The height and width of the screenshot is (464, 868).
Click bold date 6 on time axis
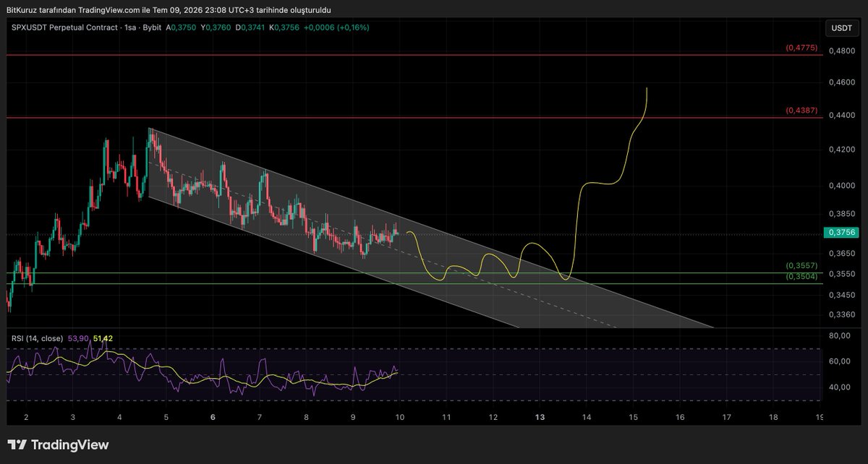[213, 417]
